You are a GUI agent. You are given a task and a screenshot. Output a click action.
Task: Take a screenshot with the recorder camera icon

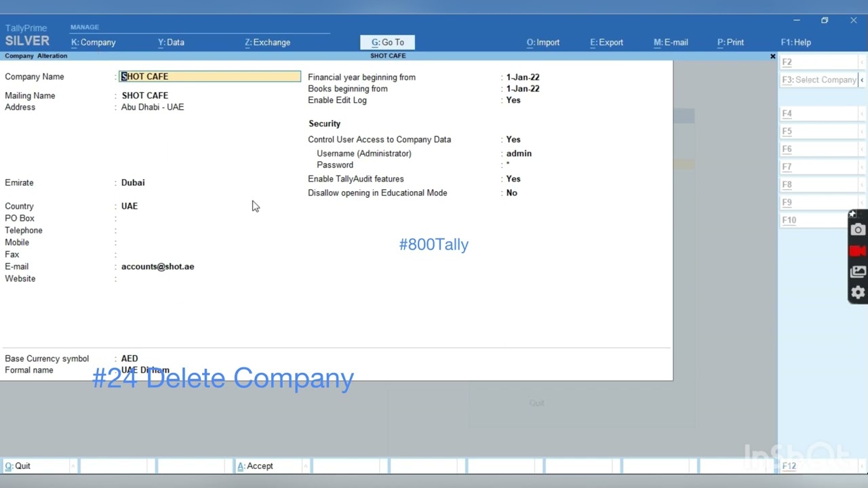[x=858, y=230]
